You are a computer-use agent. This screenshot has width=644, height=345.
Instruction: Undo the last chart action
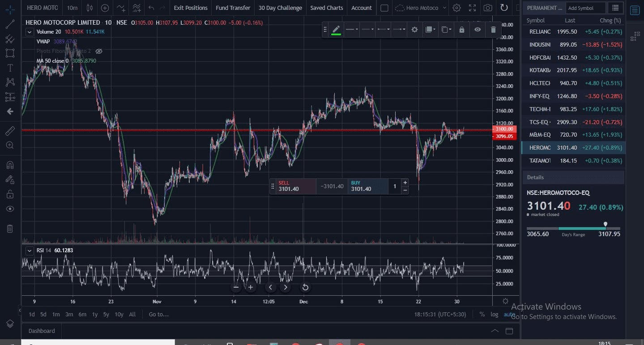click(151, 8)
